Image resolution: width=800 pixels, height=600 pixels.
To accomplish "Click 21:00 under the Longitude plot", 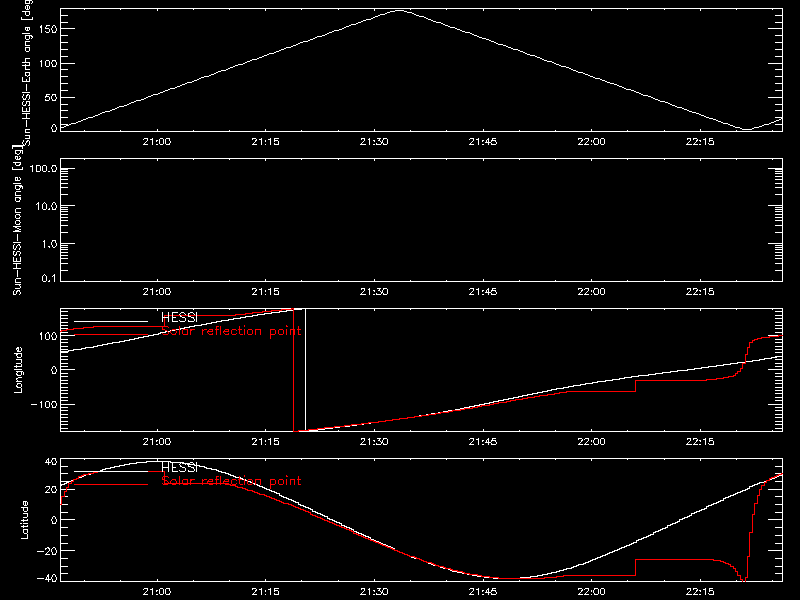I will coord(157,442).
